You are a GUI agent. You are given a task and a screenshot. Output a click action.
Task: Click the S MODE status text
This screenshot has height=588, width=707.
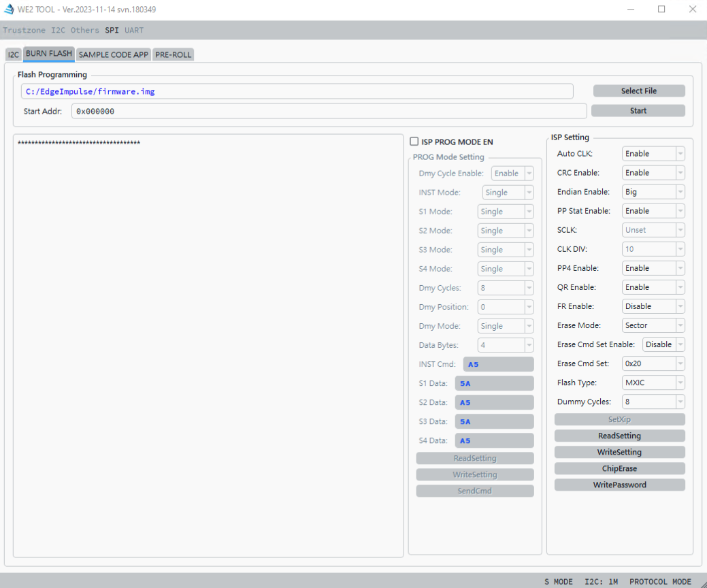pyautogui.click(x=558, y=582)
